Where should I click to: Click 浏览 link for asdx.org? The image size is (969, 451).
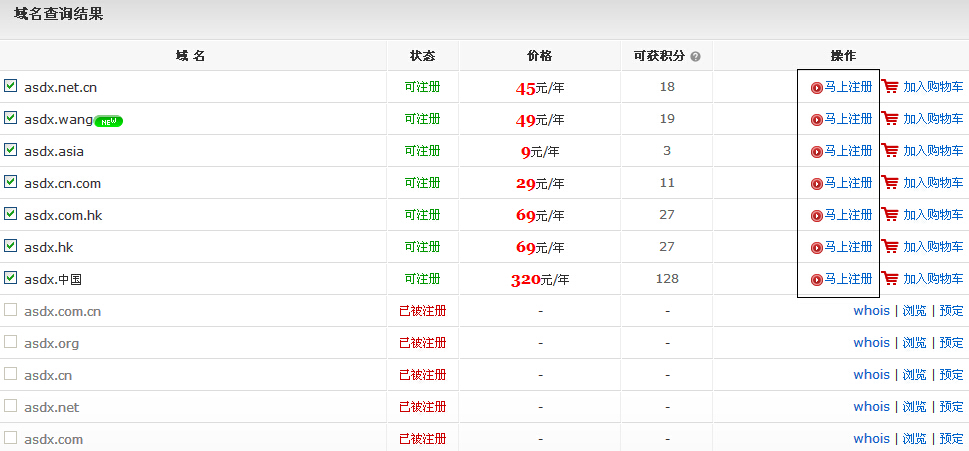click(914, 343)
